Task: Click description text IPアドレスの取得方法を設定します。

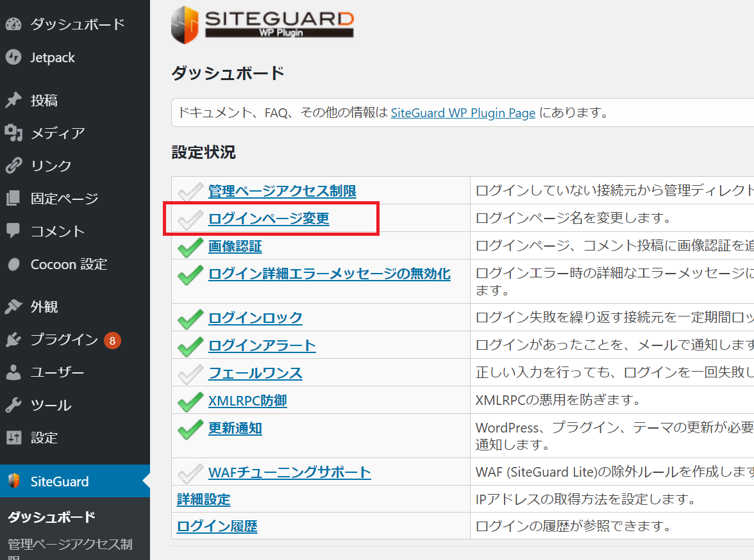Action: [587, 499]
